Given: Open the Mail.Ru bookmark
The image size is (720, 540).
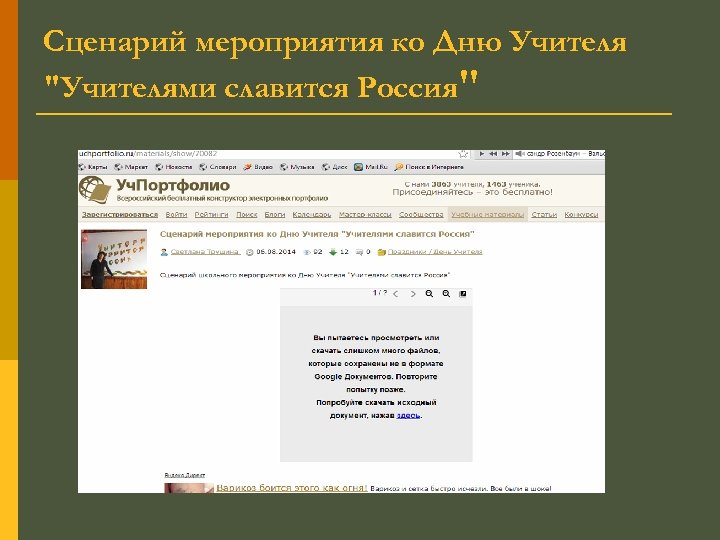Looking at the screenshot, I should 371,167.
